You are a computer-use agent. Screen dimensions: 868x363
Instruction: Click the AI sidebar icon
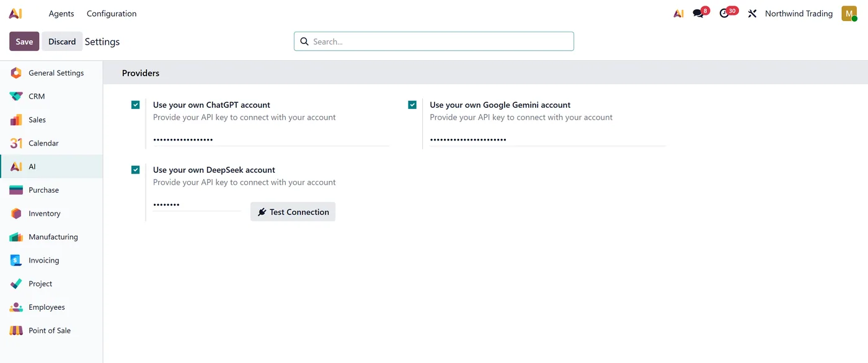click(x=16, y=167)
